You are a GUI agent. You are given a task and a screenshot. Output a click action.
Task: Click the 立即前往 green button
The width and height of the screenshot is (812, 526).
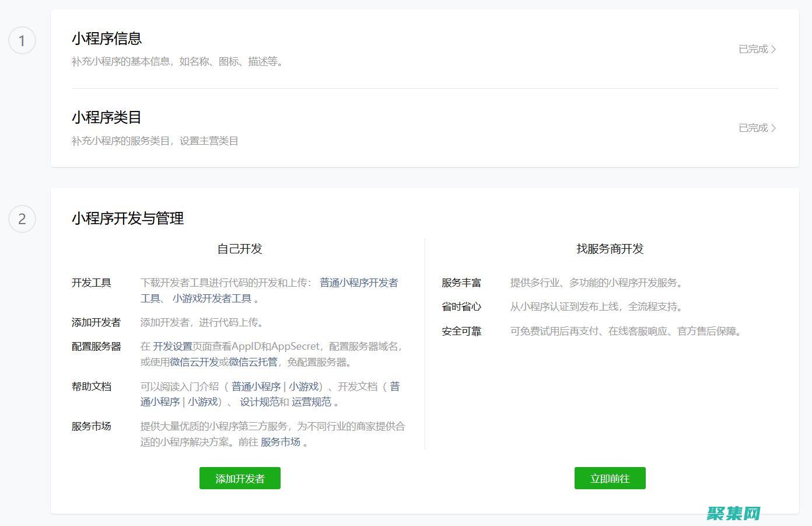coord(610,478)
